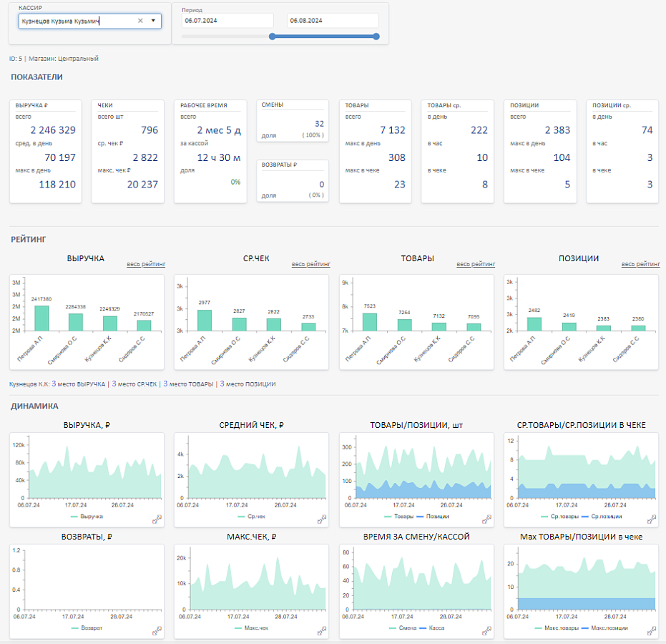
Task: Select average daily revenue 70 197
Action: click(60, 157)
